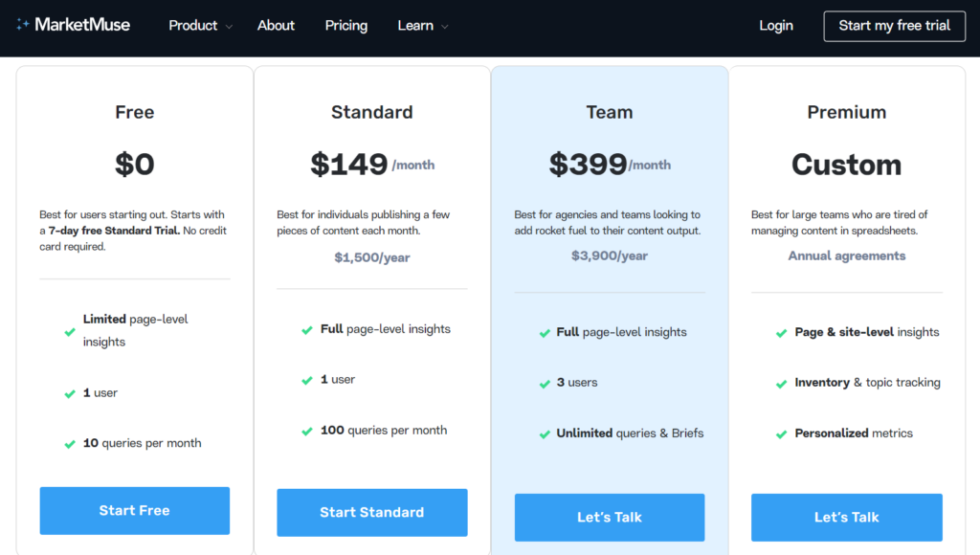Open the About page
Viewport: 980px width, 555px height.
[x=276, y=26]
